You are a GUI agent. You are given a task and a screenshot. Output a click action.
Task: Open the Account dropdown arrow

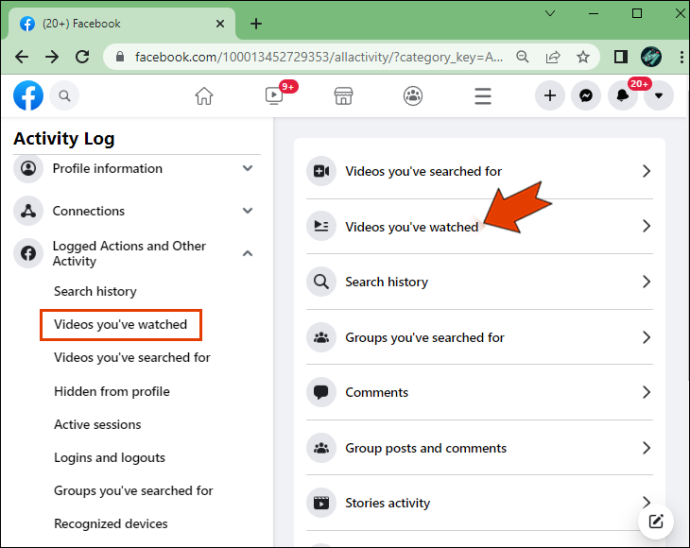[x=658, y=96]
